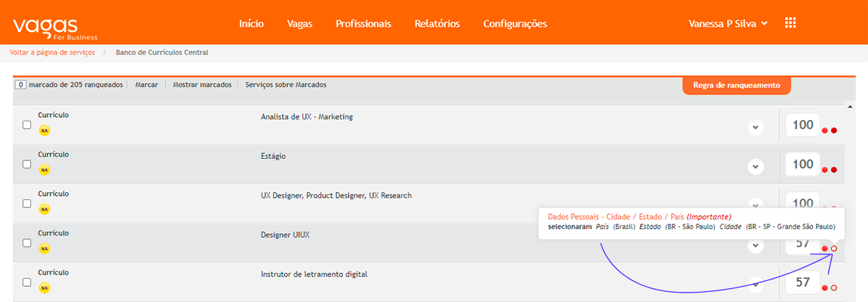Check the Designer UIUX row checkbox
Screen dimensions: 868x302
coord(27,243)
